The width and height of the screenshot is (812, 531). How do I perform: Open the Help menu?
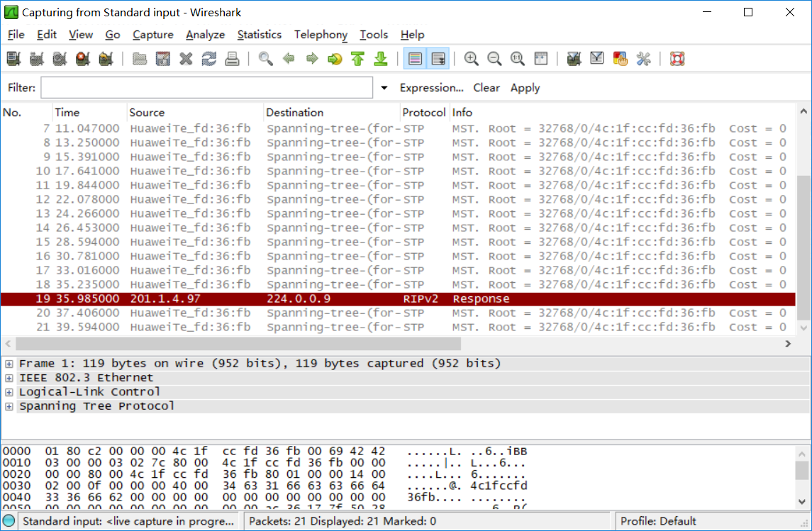click(x=412, y=35)
